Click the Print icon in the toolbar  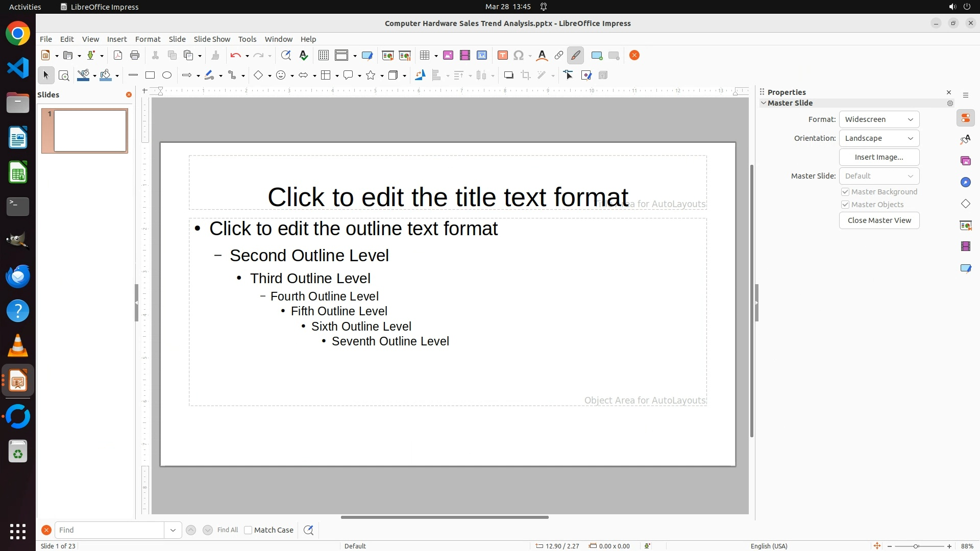(135, 56)
